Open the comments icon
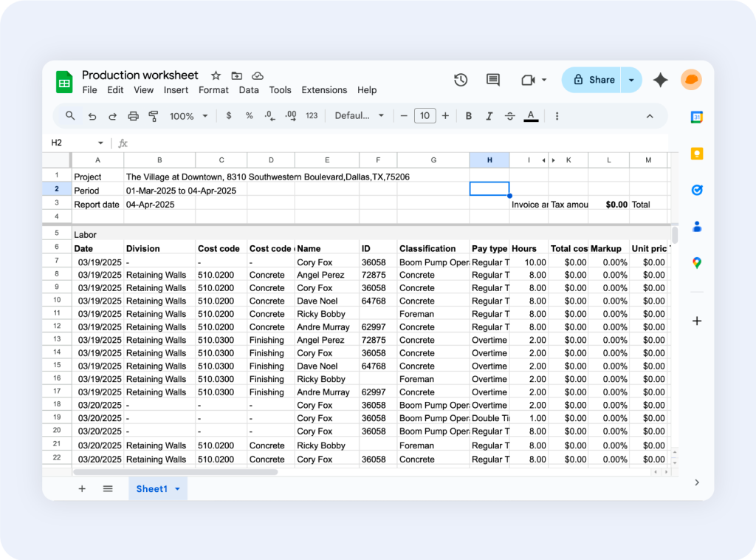Image resolution: width=756 pixels, height=560 pixels. coord(492,80)
